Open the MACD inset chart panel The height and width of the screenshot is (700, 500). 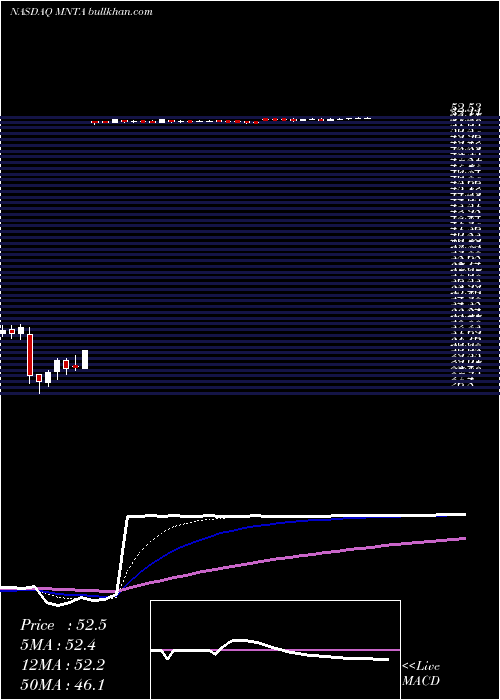click(x=275, y=650)
